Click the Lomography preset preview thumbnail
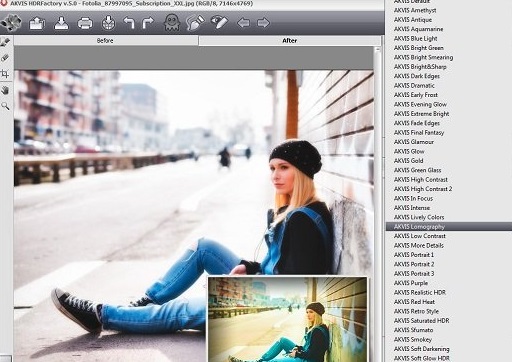512x362 pixels. (x=288, y=319)
